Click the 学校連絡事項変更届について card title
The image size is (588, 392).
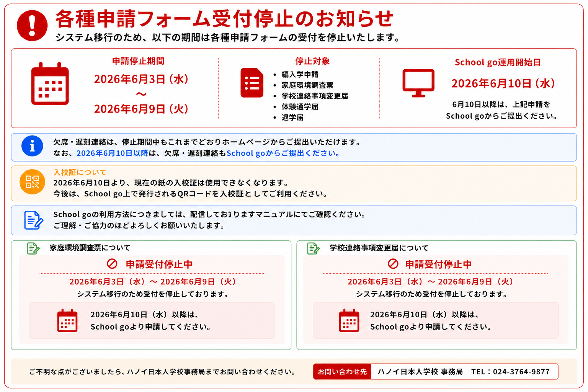click(x=379, y=248)
